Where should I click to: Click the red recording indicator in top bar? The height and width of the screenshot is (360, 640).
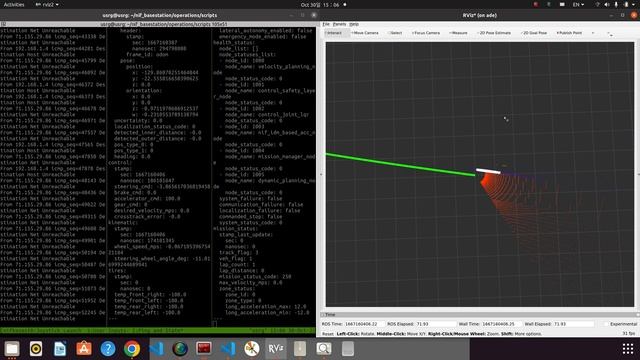536,4
